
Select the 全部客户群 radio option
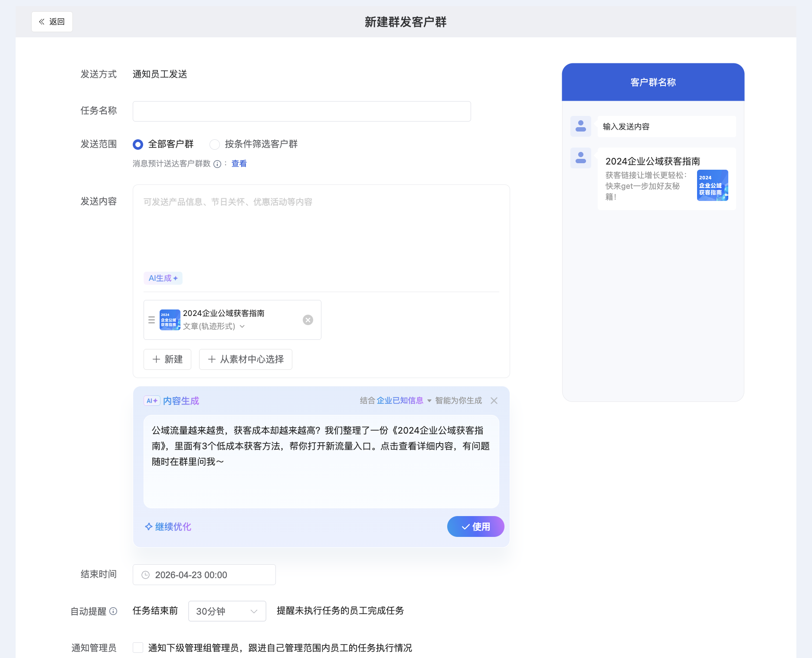click(138, 144)
